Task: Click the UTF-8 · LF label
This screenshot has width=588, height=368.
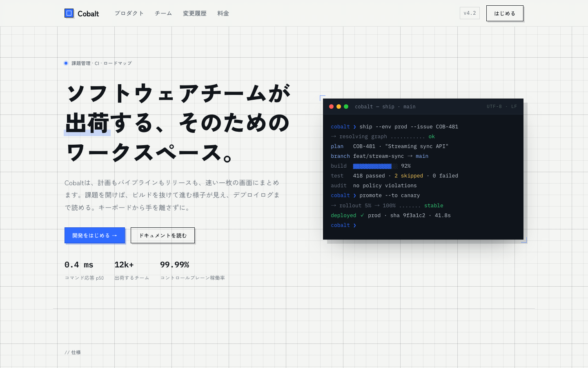Action: coord(502,107)
